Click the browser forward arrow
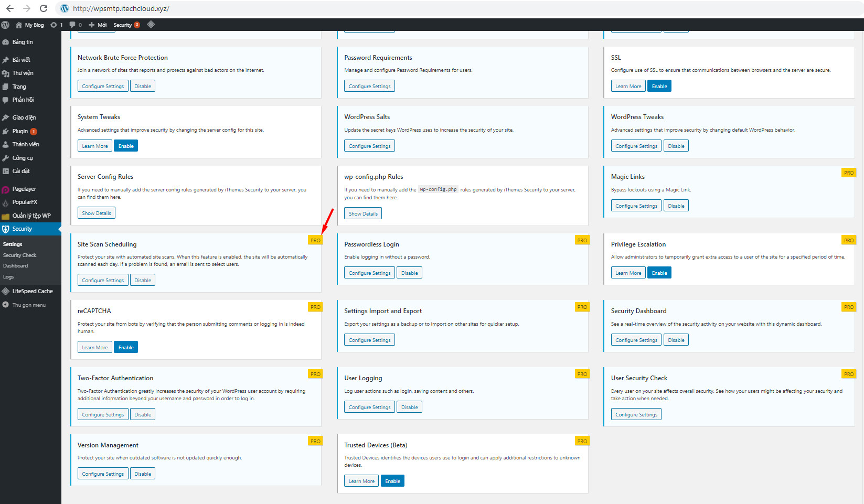Image resolution: width=864 pixels, height=504 pixels. [x=27, y=8]
